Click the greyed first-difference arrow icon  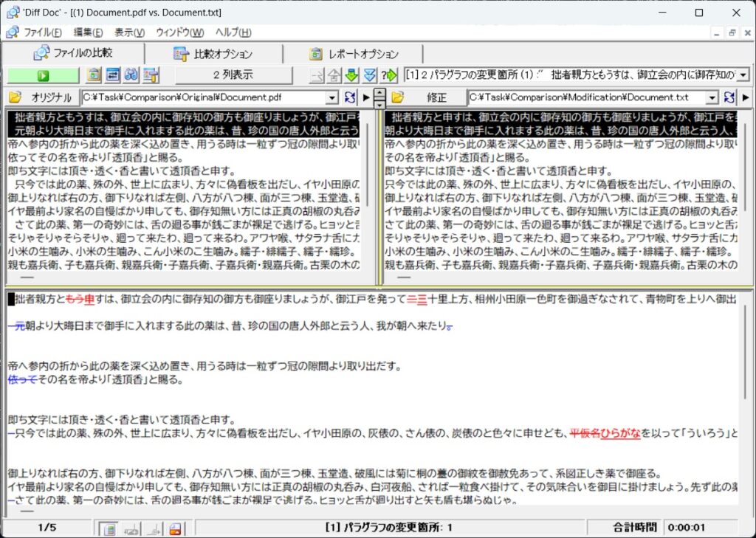317,75
